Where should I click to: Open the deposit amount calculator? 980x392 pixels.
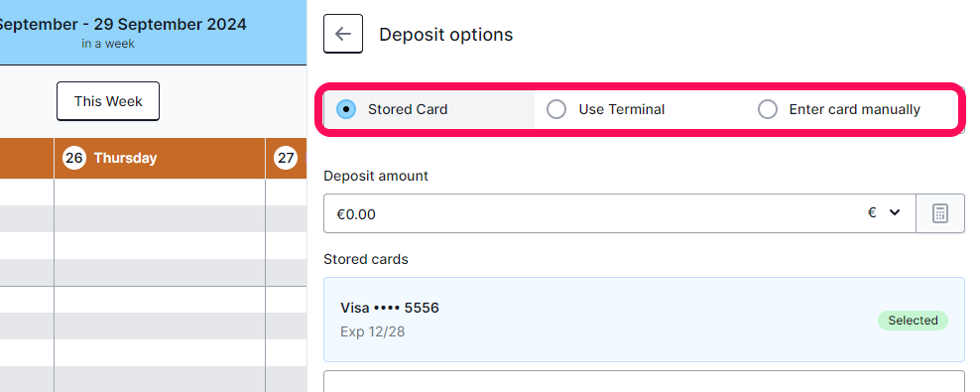940,213
